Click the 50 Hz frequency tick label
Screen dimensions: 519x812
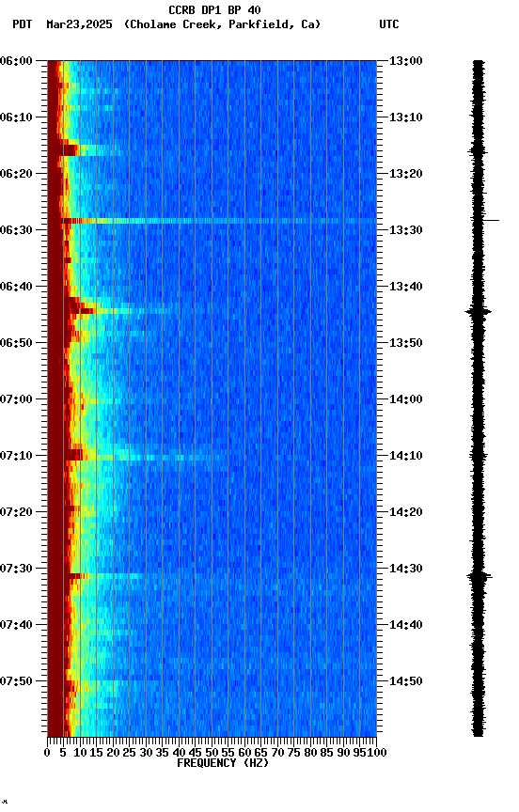pos(212,753)
